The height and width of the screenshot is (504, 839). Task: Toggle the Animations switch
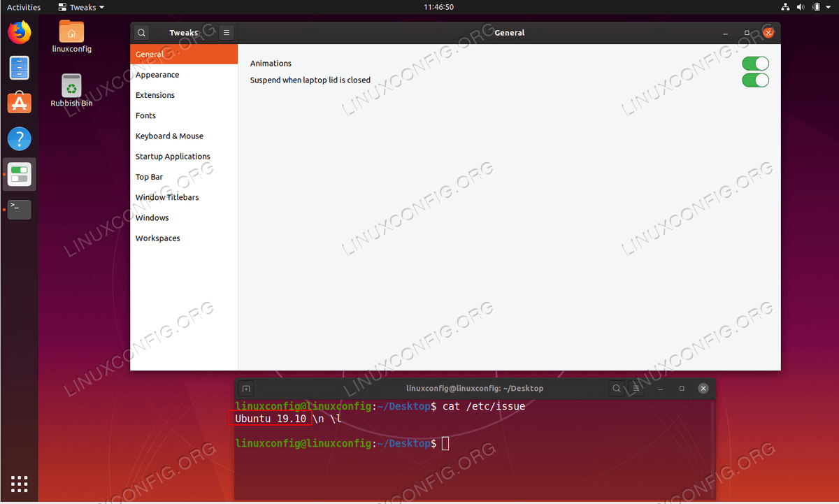pos(755,64)
